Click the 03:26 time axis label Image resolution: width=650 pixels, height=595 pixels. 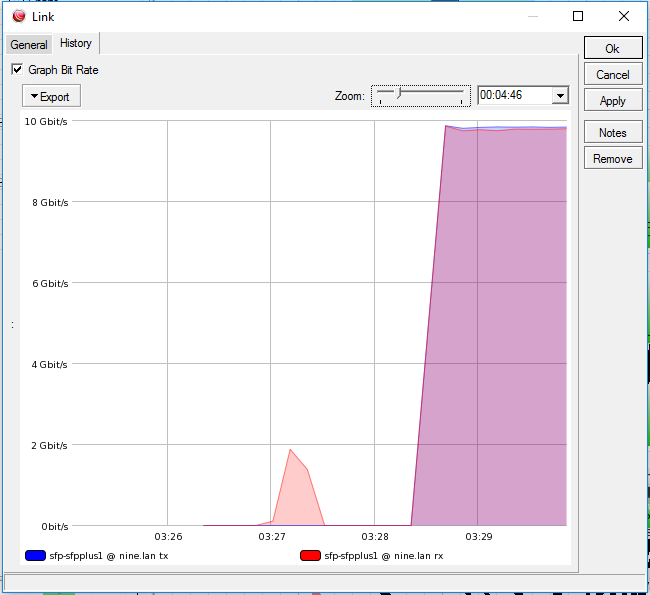pyautogui.click(x=168, y=537)
